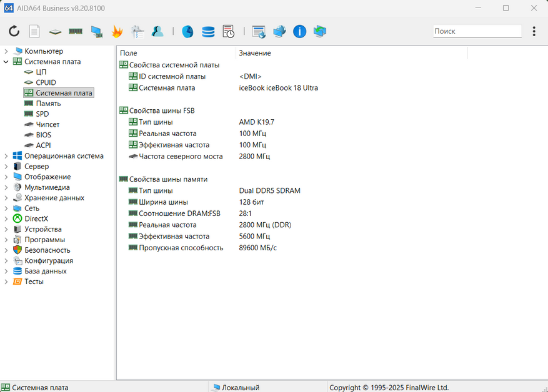Expand the Отображение tree node
Image resolution: width=548 pixels, height=392 pixels.
(6, 177)
